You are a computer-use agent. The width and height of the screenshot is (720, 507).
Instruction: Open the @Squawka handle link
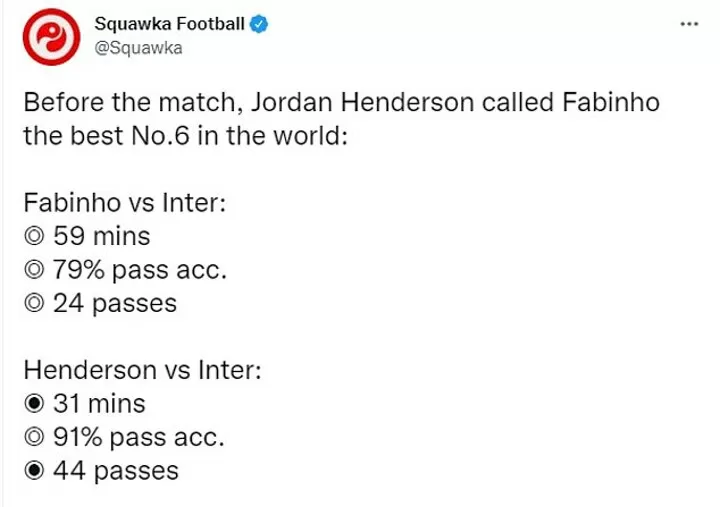click(137, 48)
